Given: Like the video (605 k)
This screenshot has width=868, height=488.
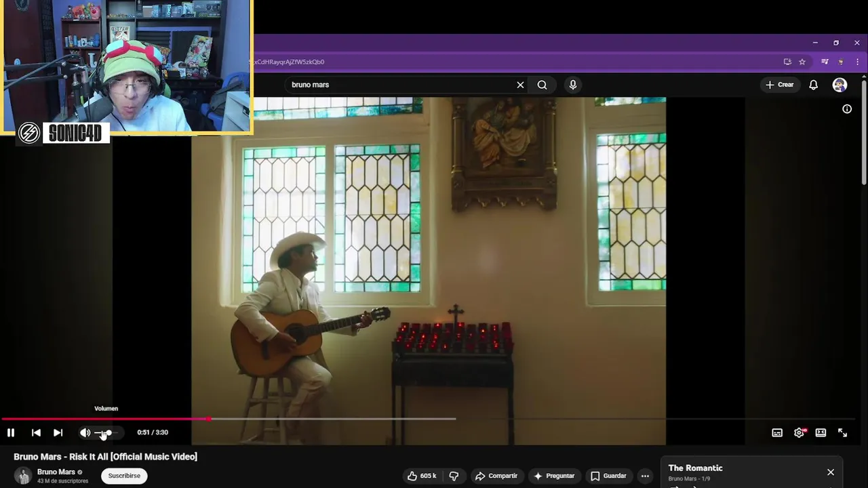Looking at the screenshot, I should (x=421, y=476).
